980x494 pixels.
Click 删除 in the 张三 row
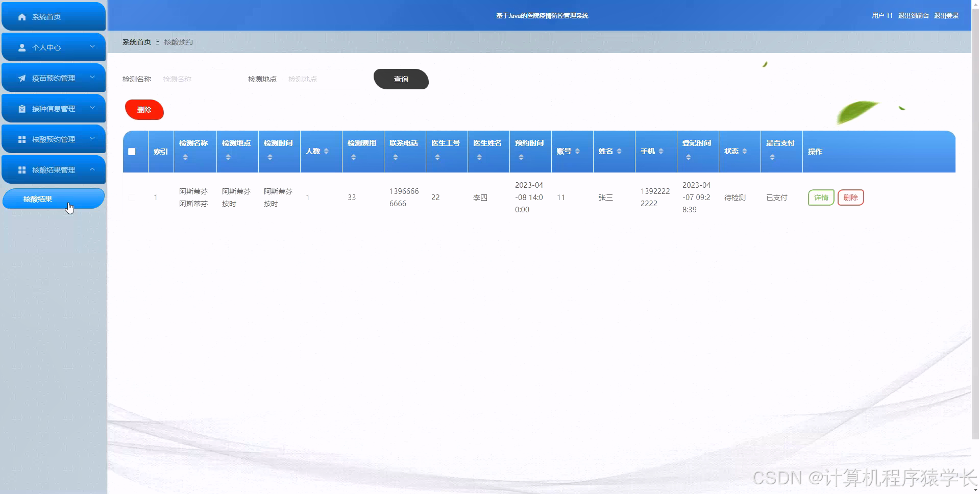pyautogui.click(x=850, y=197)
